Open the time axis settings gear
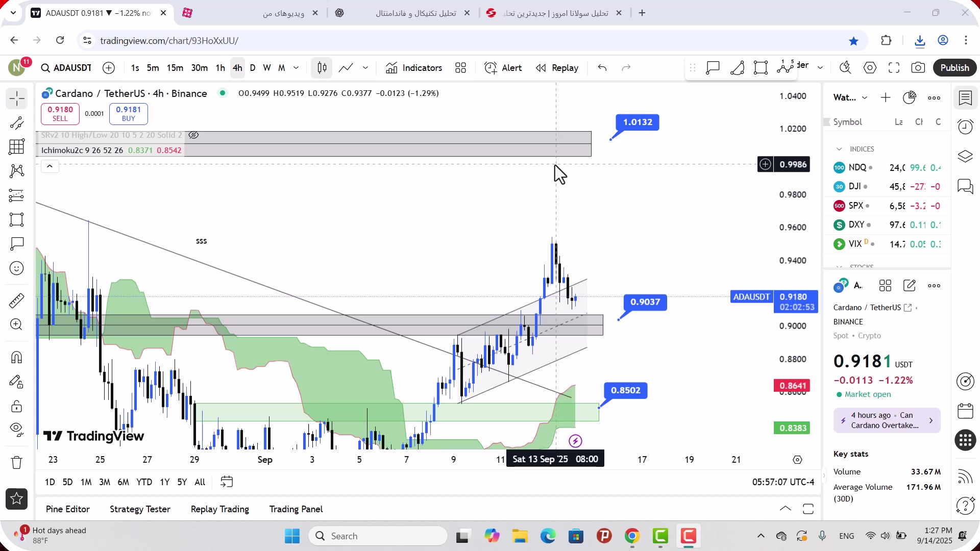This screenshot has height=551, width=980. pos(797,460)
